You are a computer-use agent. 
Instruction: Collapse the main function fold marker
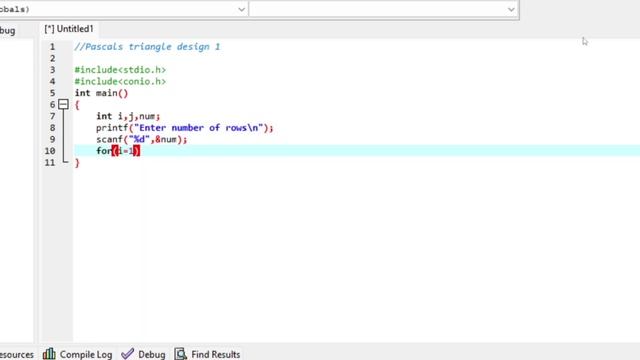click(x=63, y=104)
